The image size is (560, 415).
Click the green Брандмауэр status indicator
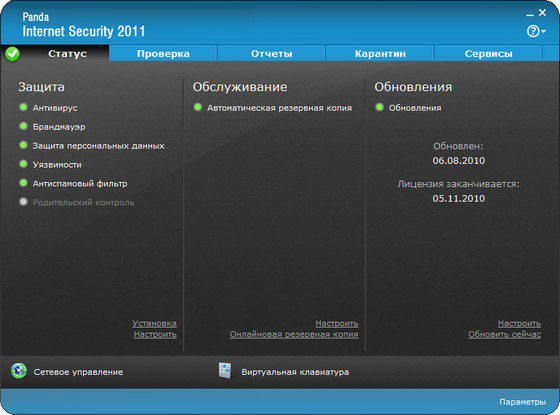24,126
